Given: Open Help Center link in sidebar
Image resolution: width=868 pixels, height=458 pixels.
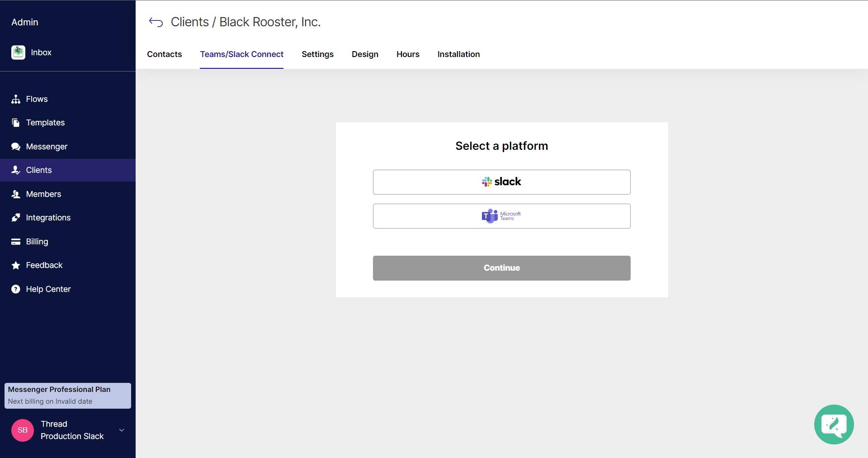Looking at the screenshot, I should click(68, 289).
